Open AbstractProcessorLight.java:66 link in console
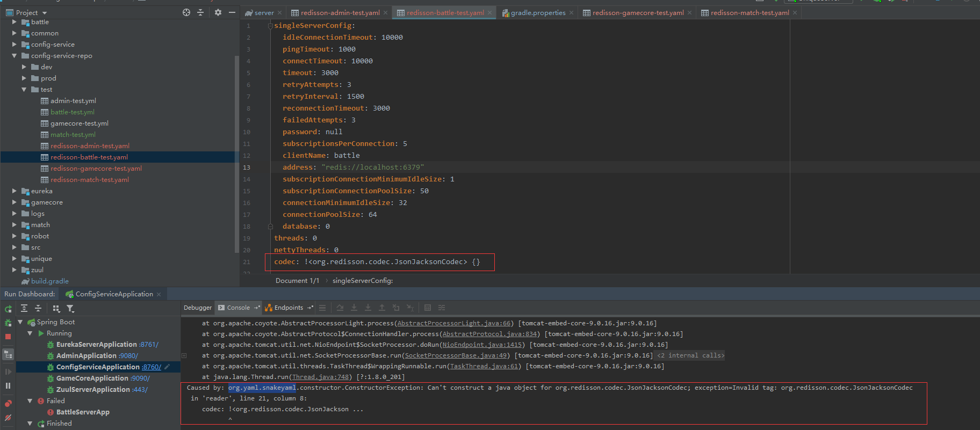The image size is (980, 430). point(454,323)
